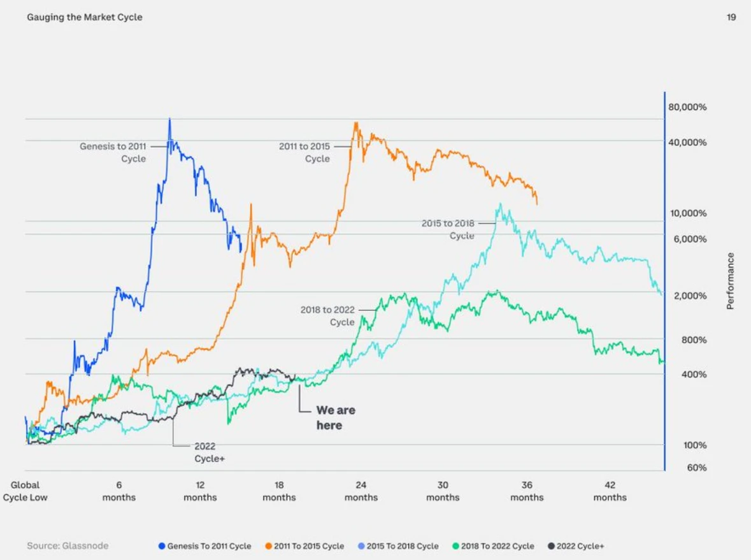Click the 'We are here' annotation

click(336, 418)
